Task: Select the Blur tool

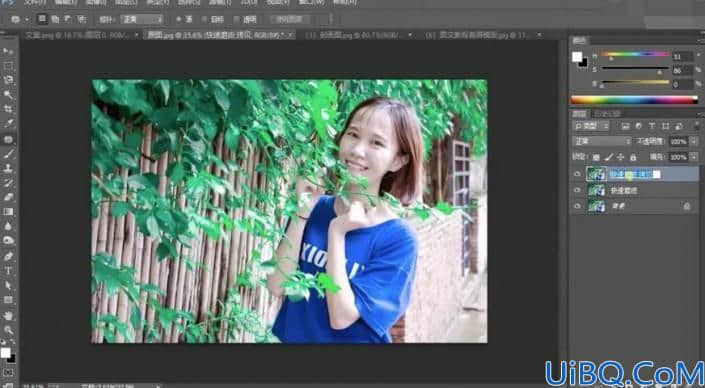Action: click(8, 226)
